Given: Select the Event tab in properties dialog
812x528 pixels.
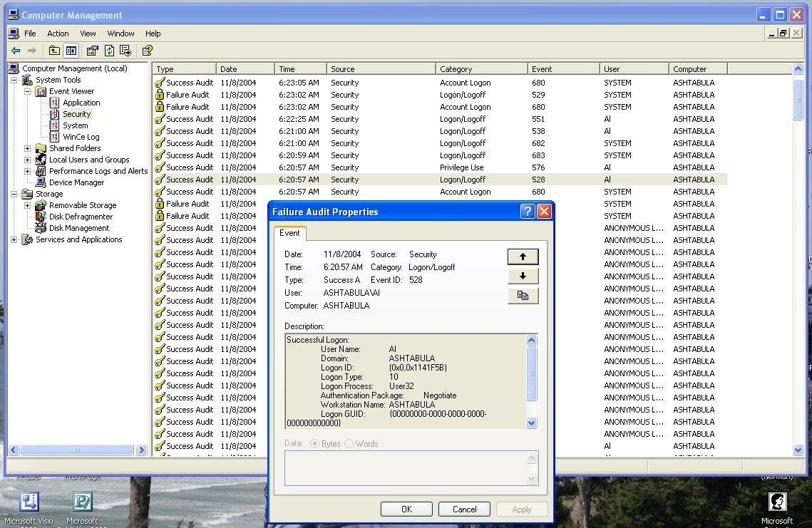Looking at the screenshot, I should point(289,233).
